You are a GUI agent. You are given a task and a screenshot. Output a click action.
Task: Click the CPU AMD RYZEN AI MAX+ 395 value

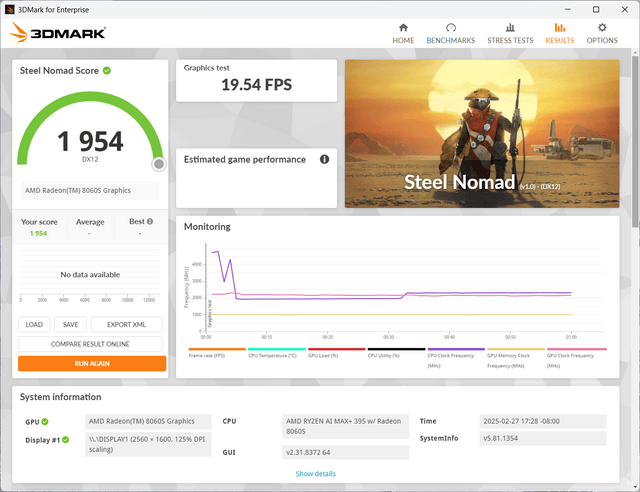(345, 426)
